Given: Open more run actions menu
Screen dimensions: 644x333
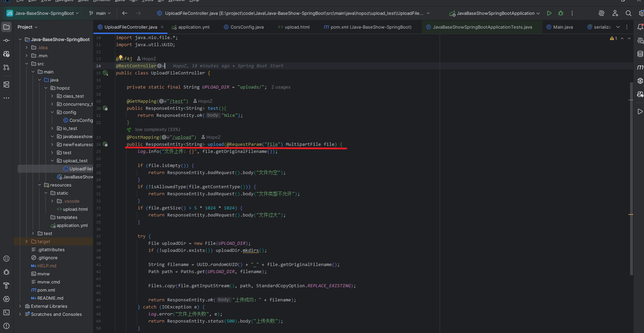Looking at the screenshot, I should [572, 13].
